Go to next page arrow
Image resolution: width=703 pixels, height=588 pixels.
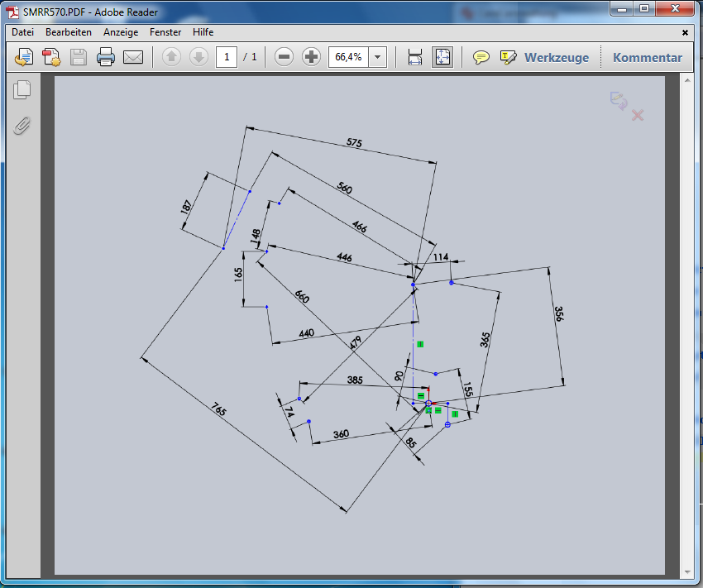(198, 57)
